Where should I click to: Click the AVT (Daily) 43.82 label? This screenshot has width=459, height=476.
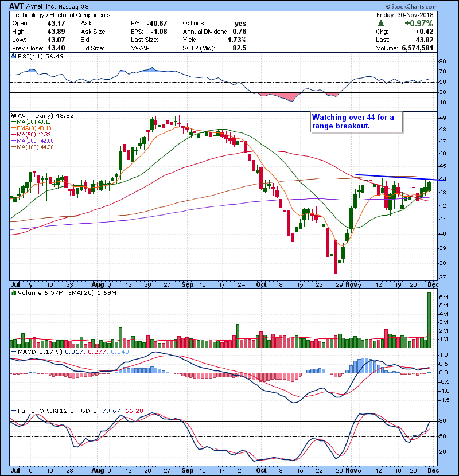(x=45, y=115)
